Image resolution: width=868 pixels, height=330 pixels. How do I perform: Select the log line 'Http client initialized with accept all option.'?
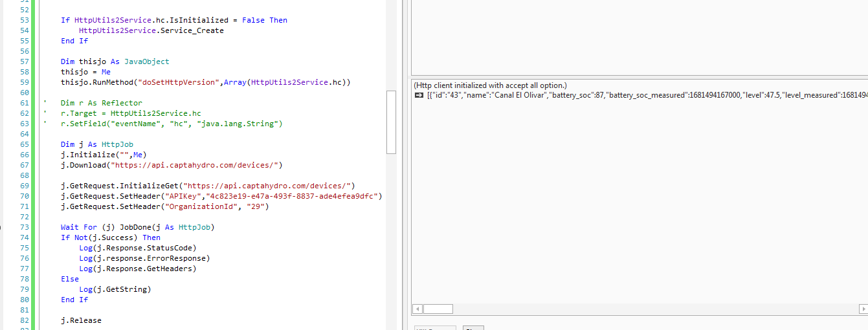(490, 85)
